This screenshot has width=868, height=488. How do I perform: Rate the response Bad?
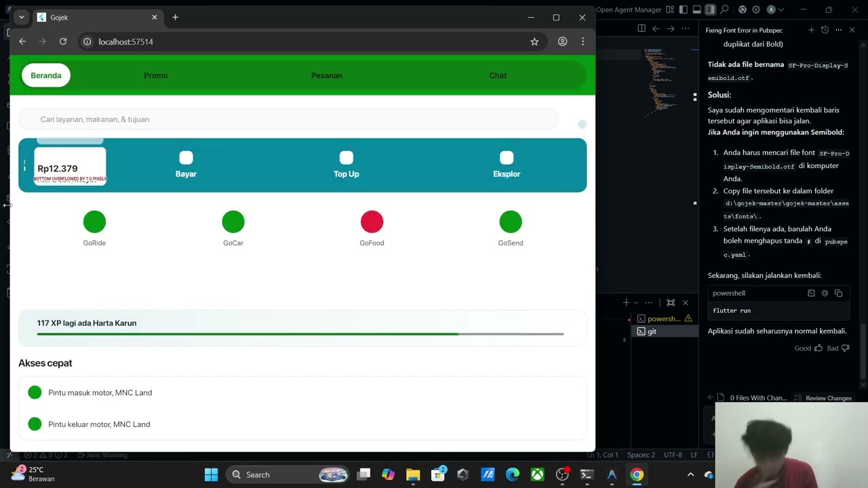(838, 348)
